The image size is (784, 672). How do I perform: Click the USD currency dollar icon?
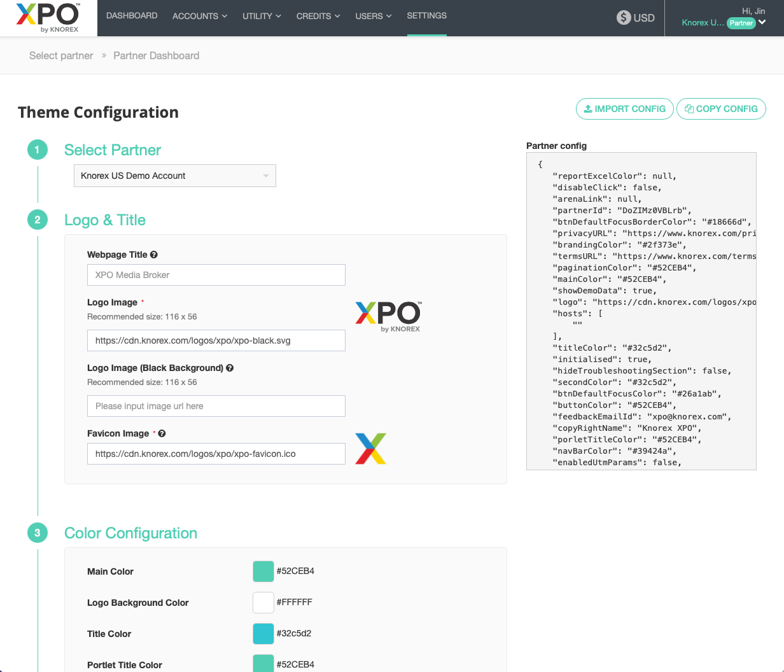pyautogui.click(x=624, y=18)
